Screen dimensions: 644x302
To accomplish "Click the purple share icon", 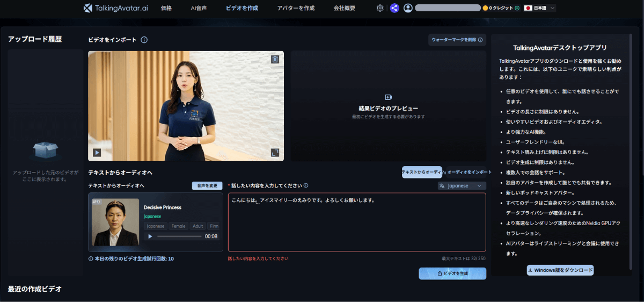I will (394, 8).
